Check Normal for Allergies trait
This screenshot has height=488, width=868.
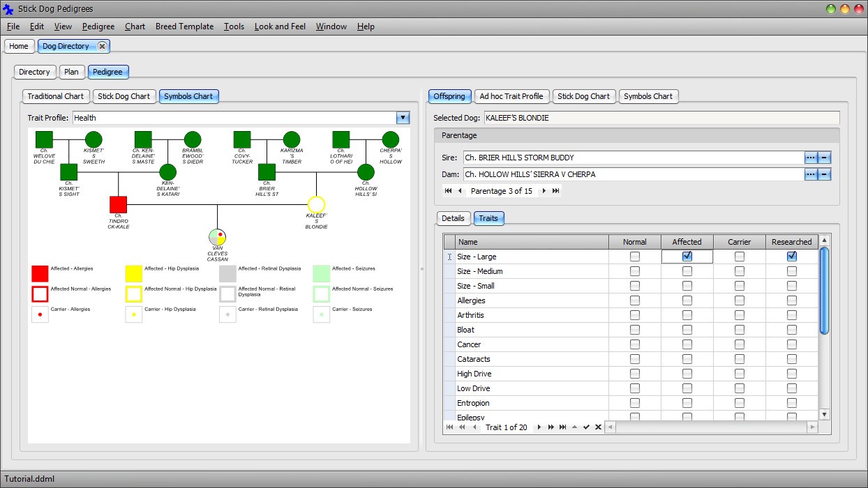(634, 300)
